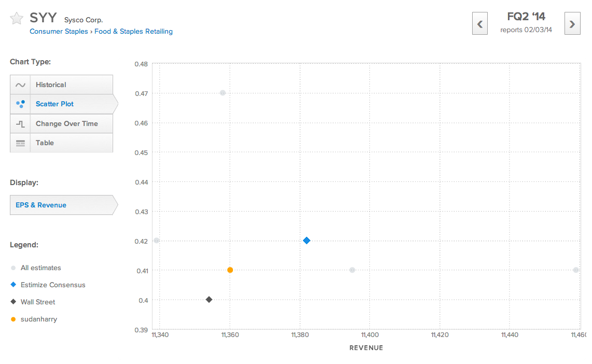Click gray estimate point at 0.47 EPS

[223, 93]
